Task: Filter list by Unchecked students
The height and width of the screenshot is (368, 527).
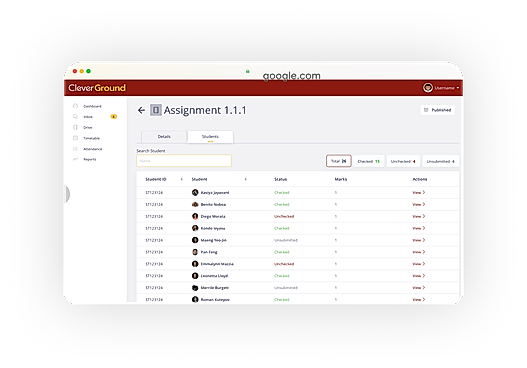Action: [403, 161]
